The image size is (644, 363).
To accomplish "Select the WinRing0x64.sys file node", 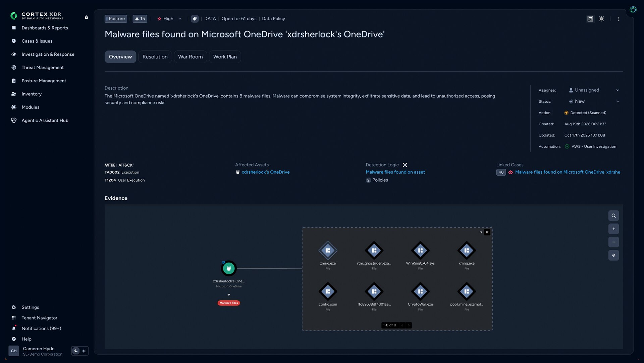I will click(420, 251).
